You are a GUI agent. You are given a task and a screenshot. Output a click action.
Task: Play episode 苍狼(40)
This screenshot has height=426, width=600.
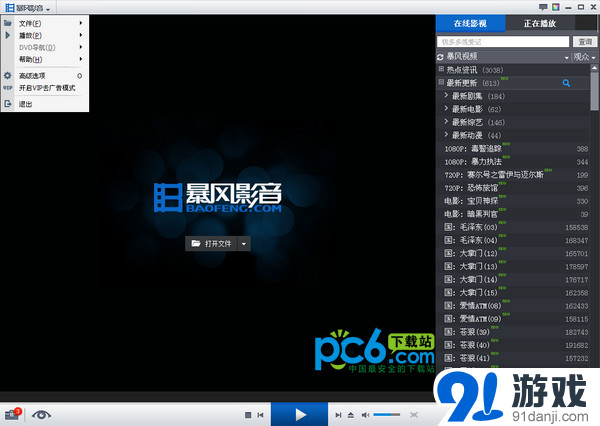click(513, 345)
